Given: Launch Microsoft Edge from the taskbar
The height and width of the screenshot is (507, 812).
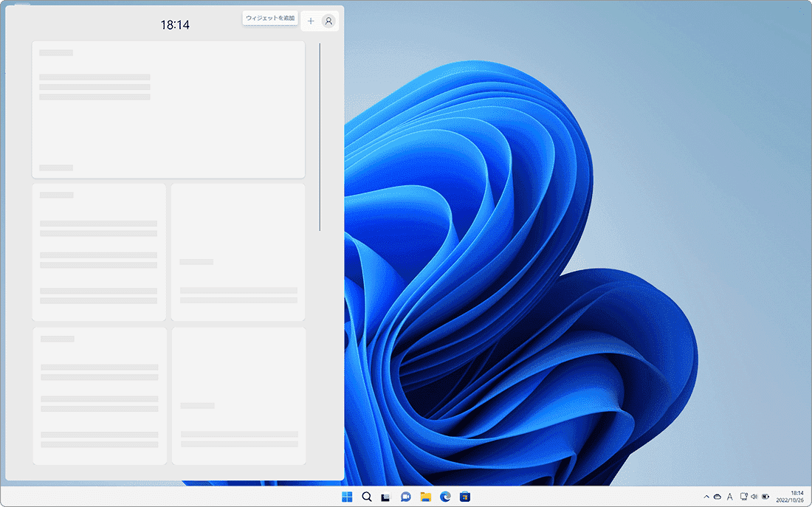Looking at the screenshot, I should coord(445,497).
